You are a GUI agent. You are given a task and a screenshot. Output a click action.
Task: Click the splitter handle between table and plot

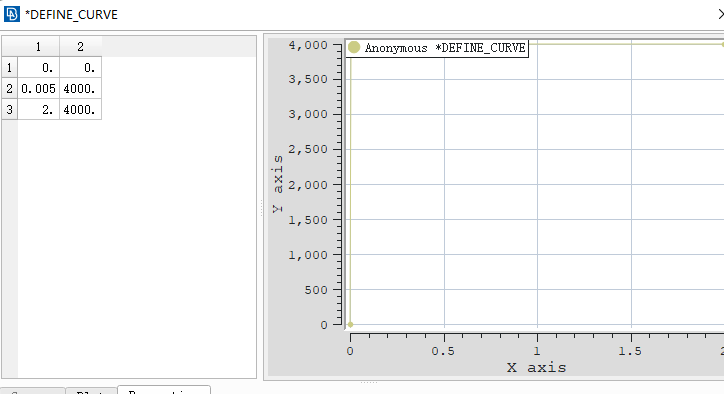(261, 207)
